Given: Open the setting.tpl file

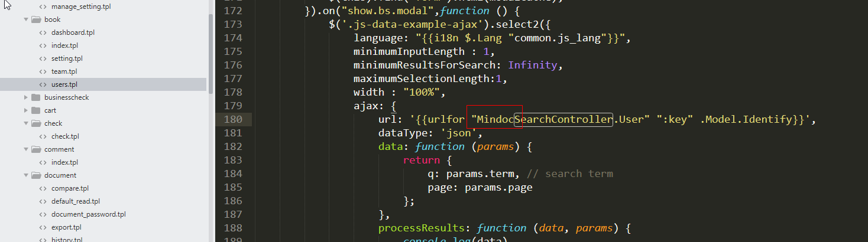Looking at the screenshot, I should tap(67, 58).
